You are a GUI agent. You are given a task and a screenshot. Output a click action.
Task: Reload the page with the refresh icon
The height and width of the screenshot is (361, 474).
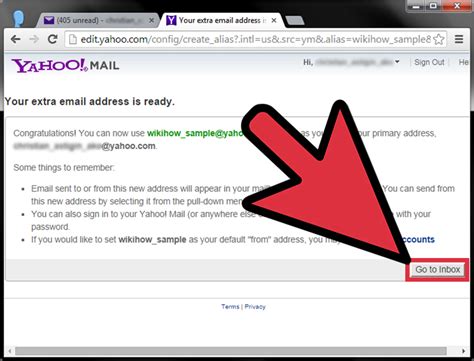pyautogui.click(x=52, y=39)
